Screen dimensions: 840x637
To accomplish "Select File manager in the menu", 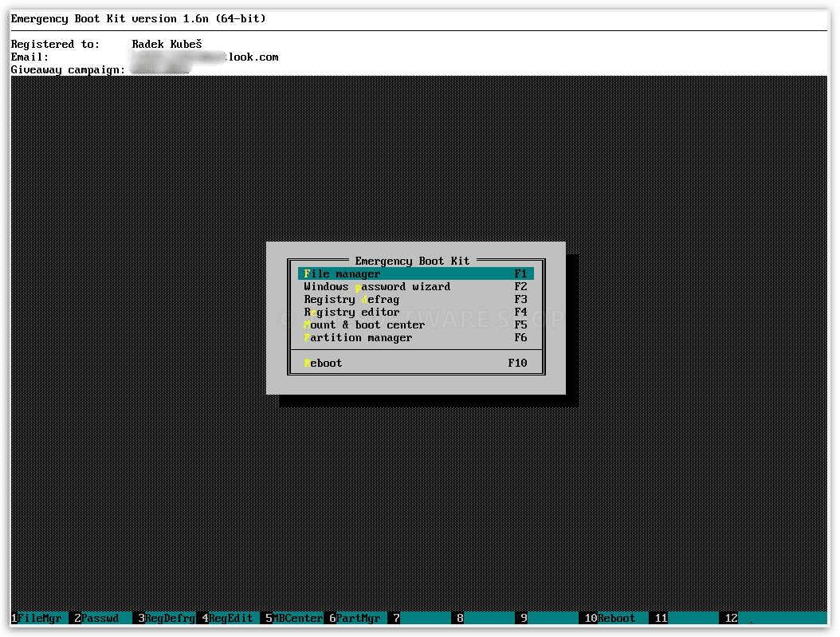I will tap(416, 273).
